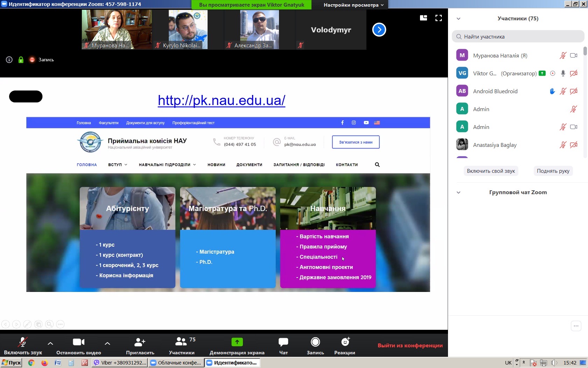The image size is (588, 368).
Task: Collapse the Участники (75) section
Action: pyautogui.click(x=458, y=19)
